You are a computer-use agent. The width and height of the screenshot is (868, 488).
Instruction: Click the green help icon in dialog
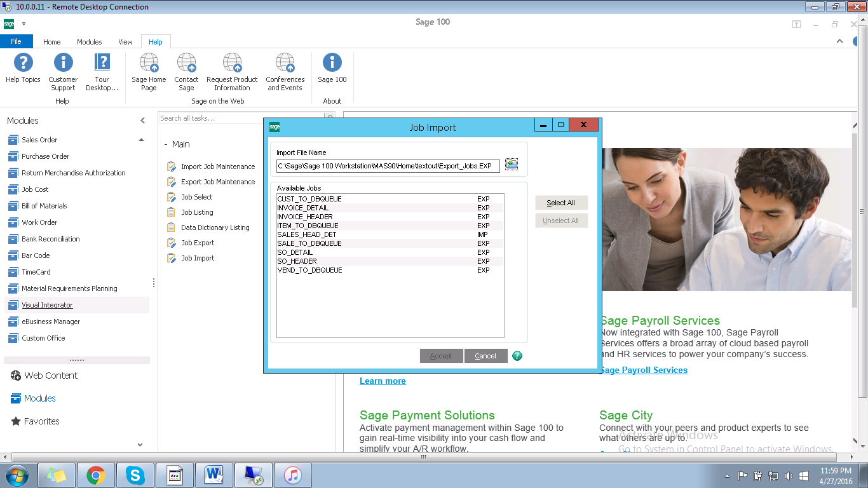(x=517, y=356)
